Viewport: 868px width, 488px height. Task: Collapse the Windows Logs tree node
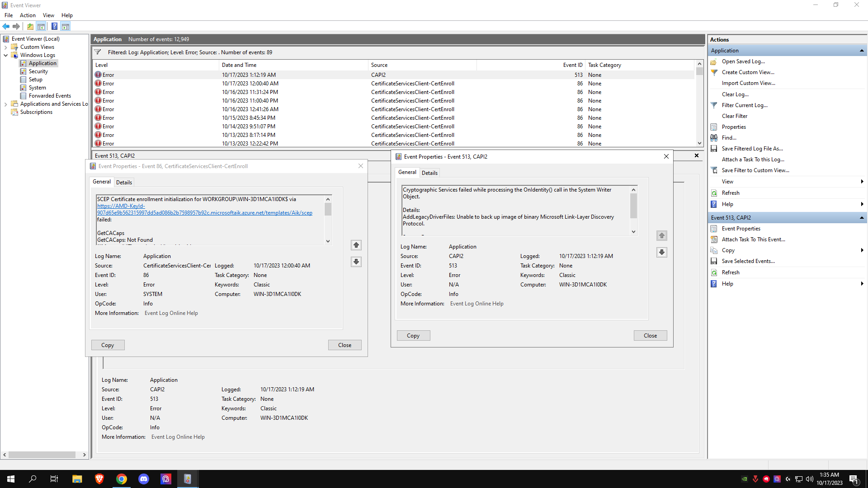5,55
